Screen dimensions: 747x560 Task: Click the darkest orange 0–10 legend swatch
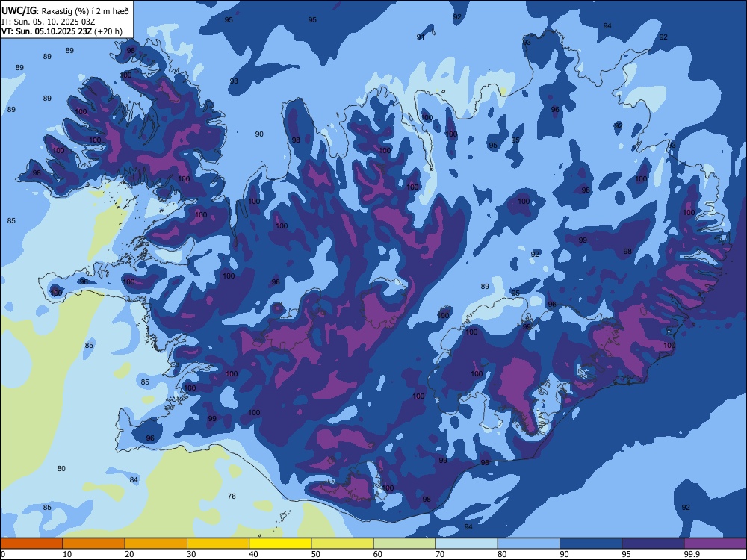coord(31,544)
